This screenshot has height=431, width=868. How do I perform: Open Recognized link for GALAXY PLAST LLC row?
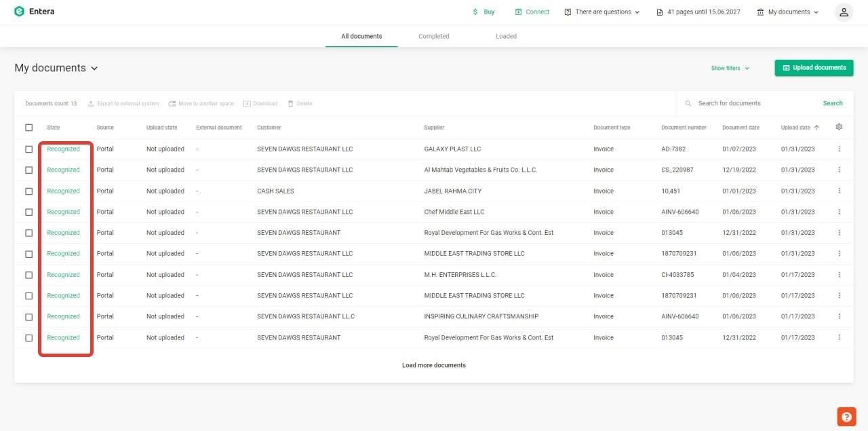(63, 149)
